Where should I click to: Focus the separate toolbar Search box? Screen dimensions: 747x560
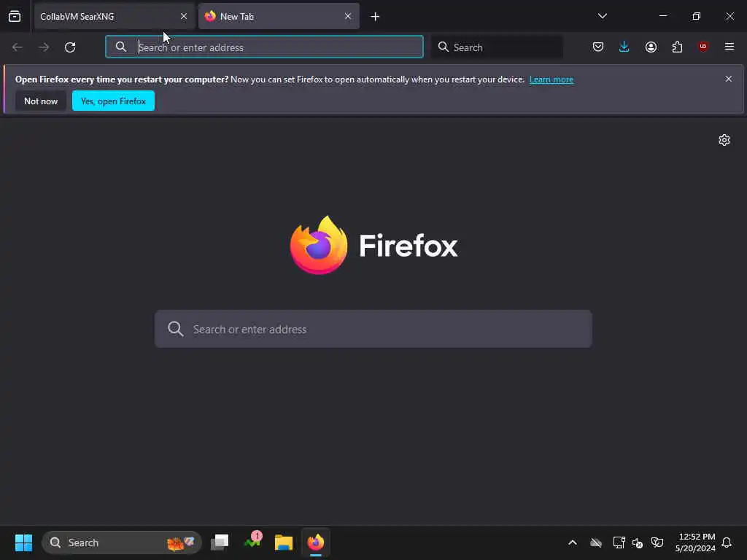497,47
